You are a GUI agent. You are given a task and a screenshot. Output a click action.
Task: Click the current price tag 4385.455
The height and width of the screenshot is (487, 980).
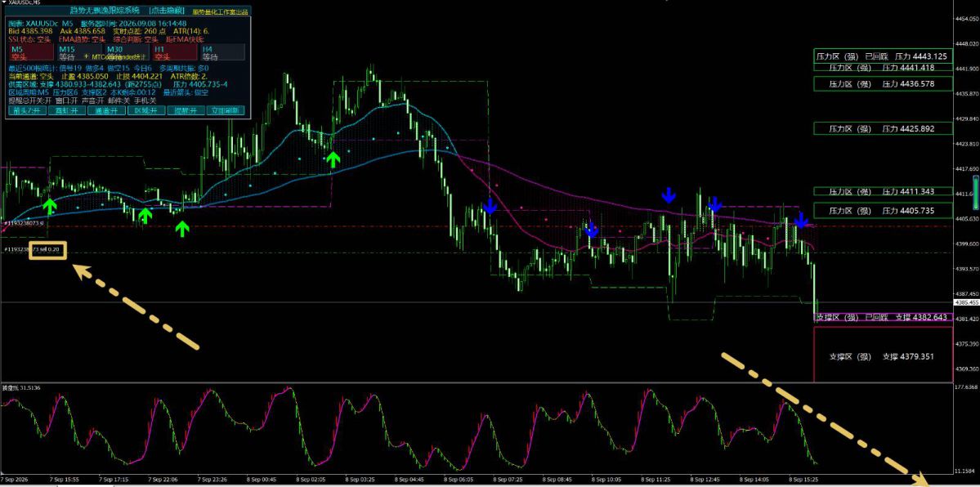tap(968, 302)
